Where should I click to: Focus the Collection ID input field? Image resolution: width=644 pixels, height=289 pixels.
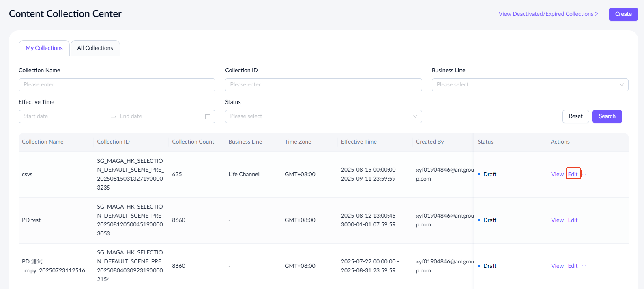pos(323,85)
